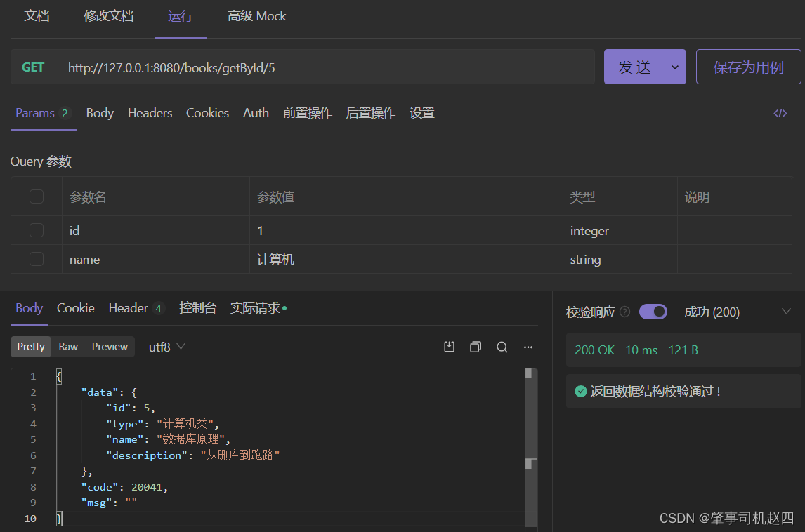Tick the select-all parameters header checkbox

point(37,197)
